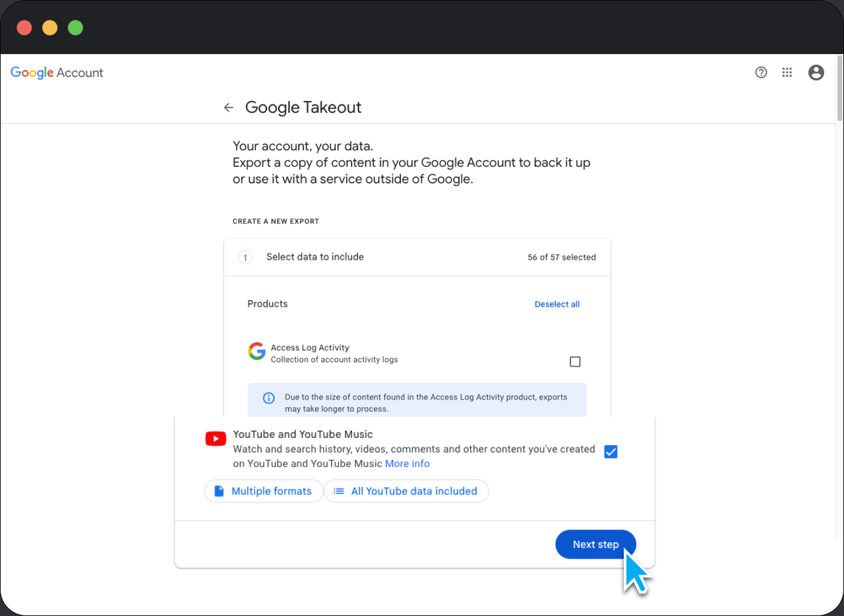Viewport: 844px width, 616px height.
Task: Click the document icon on Multiple formats chip
Action: coord(218,491)
